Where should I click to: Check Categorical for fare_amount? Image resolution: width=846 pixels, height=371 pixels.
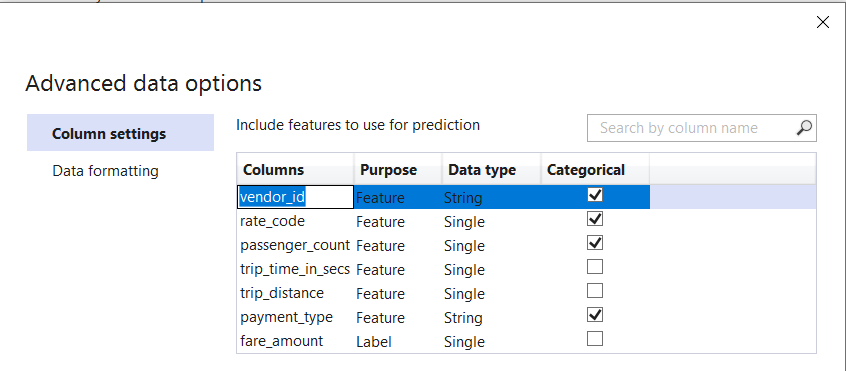595,339
